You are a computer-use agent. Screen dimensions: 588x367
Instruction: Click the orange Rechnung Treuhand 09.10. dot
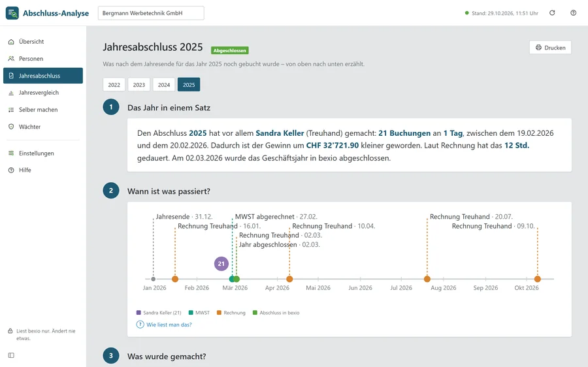point(538,279)
